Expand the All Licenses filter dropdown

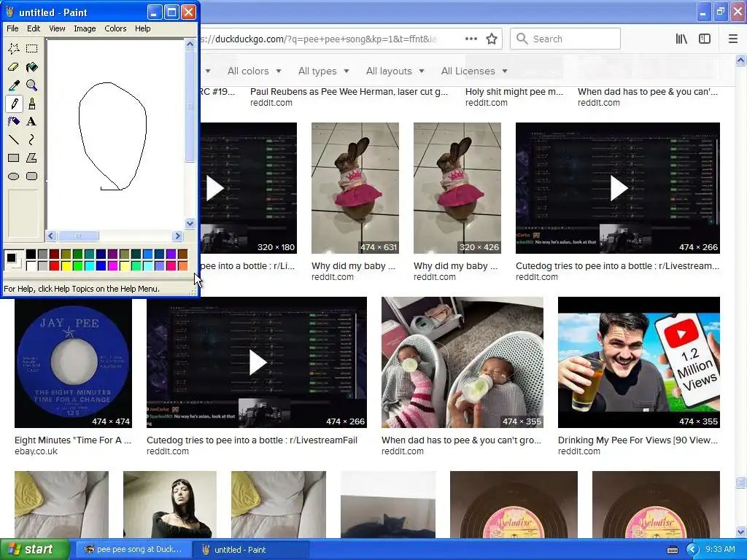[x=474, y=71]
